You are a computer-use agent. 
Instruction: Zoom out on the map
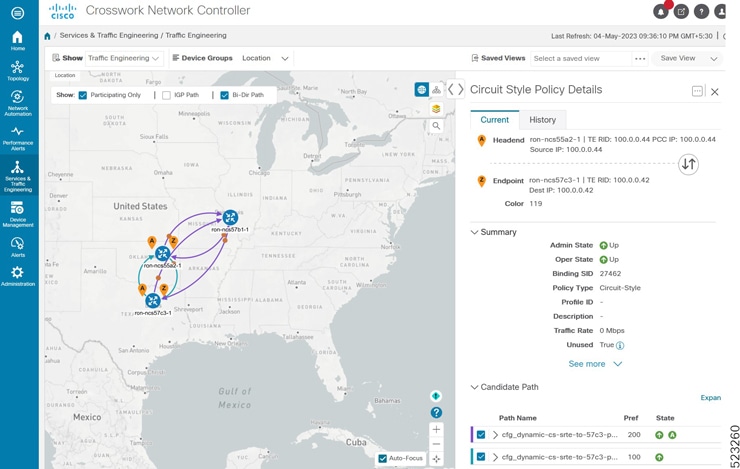pyautogui.click(x=436, y=444)
